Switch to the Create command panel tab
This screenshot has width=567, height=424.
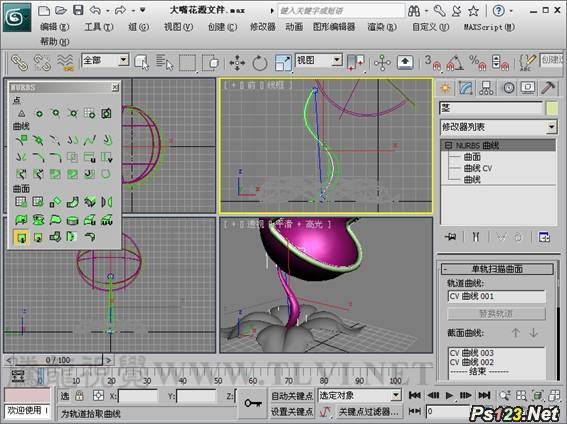(446, 88)
